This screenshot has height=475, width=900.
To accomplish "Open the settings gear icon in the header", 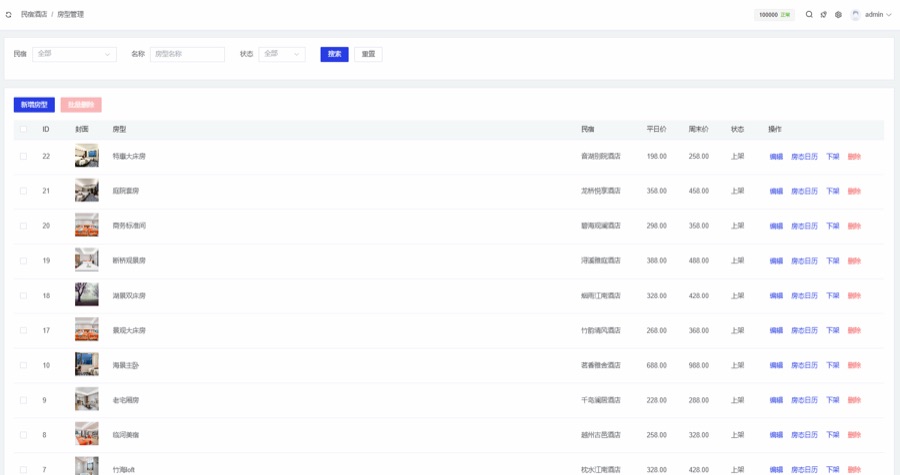I will 838,14.
